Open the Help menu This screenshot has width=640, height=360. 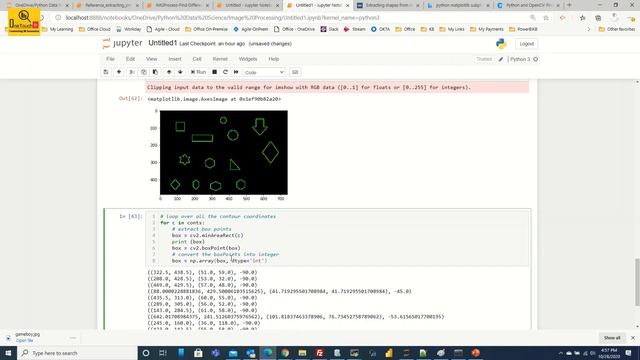pos(274,59)
